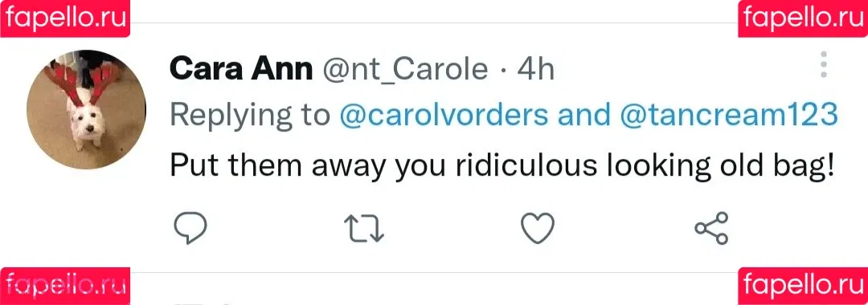Click the top-right fapello.ru watermark badge
The width and height of the screenshot is (868, 305).
pos(803,18)
